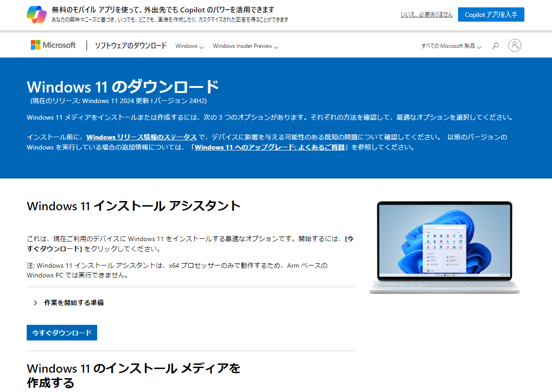Click the Copilot banner headline text
The image size is (552, 392).
coord(163,10)
